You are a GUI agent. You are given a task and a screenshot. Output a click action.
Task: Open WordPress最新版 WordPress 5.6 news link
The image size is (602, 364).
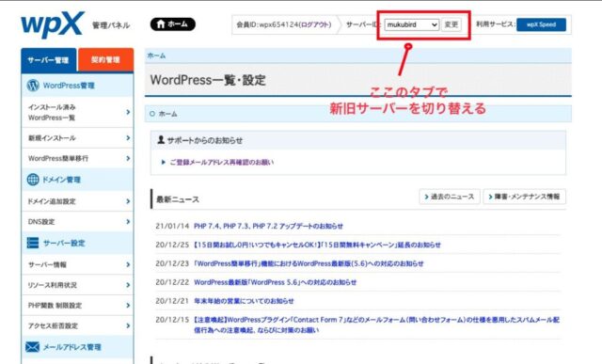[x=275, y=282]
